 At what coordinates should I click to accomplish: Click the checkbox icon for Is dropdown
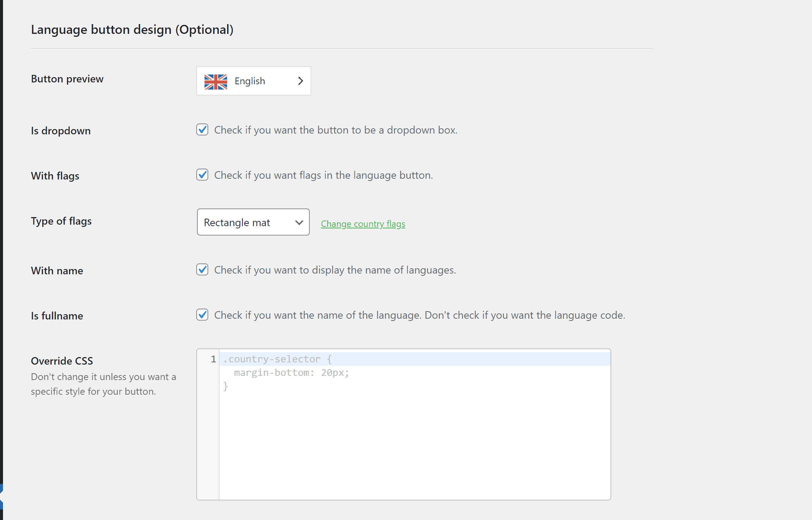coord(202,129)
